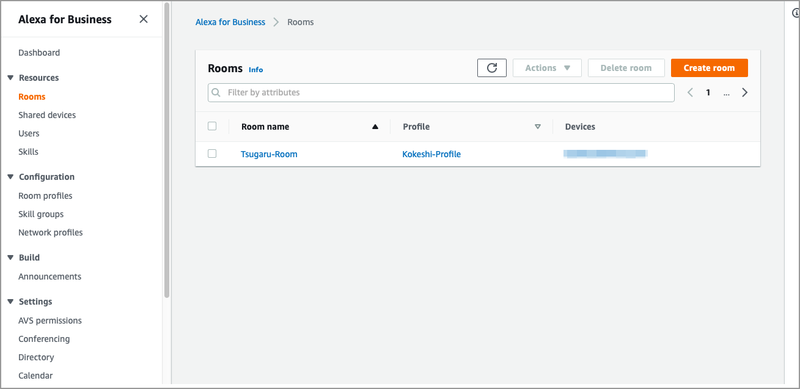800x389 pixels.
Task: Open Calendar settings
Action: (35, 376)
